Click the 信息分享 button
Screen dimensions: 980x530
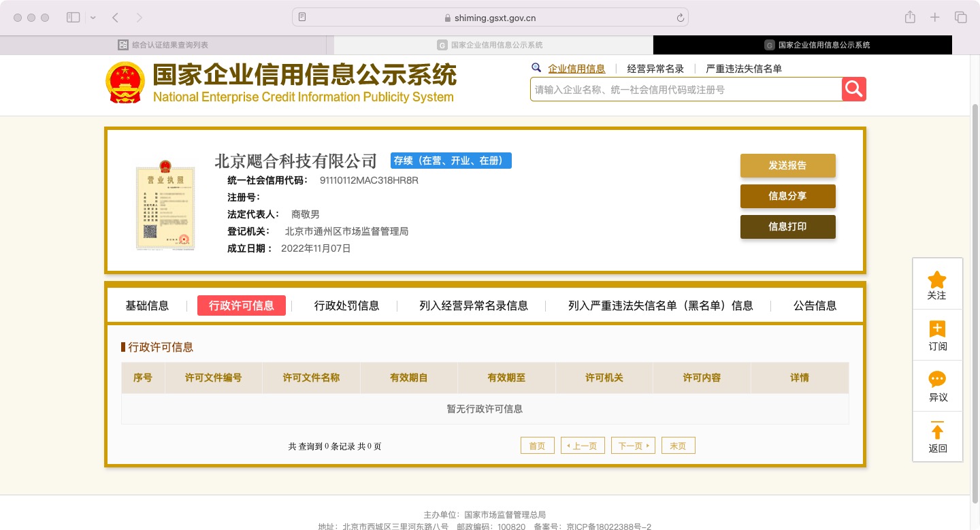pos(787,196)
